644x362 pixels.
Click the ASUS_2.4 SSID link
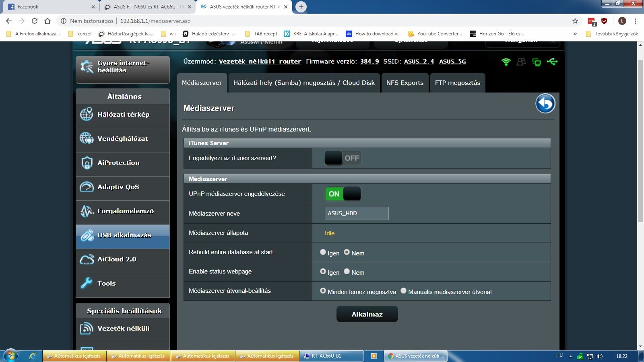(419, 62)
